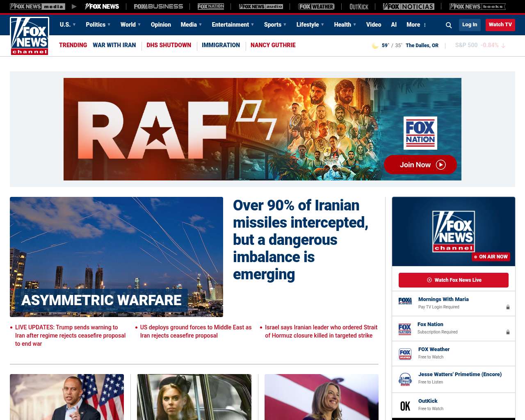
Task: Go to the Video section
Action: (374, 25)
